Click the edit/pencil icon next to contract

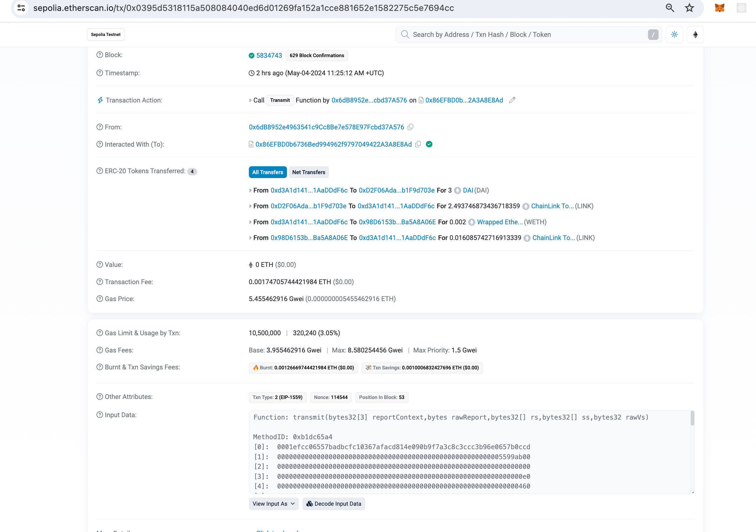[x=511, y=100]
